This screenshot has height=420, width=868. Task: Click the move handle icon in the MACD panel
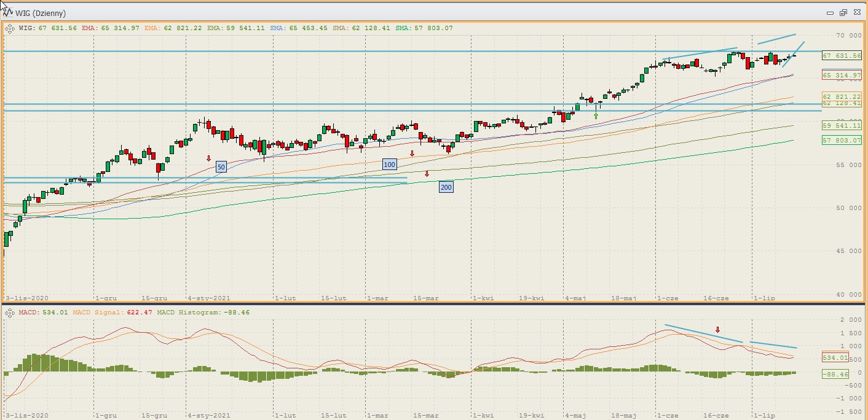(10, 313)
